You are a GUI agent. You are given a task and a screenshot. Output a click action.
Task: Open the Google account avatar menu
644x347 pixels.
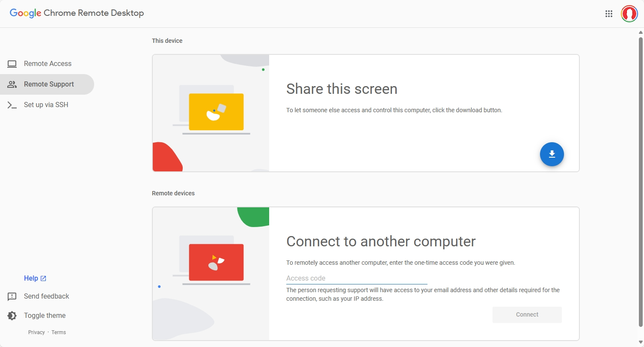(629, 14)
